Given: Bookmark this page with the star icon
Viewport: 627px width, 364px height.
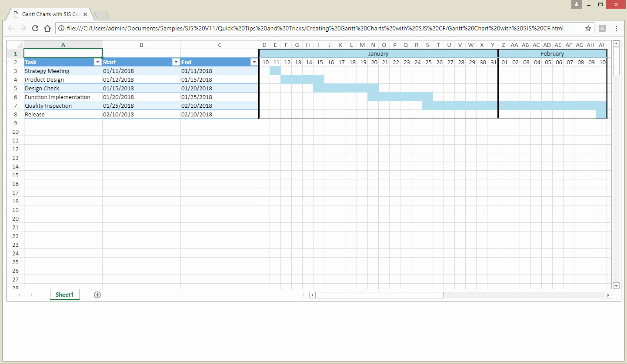Looking at the screenshot, I should coord(588,28).
